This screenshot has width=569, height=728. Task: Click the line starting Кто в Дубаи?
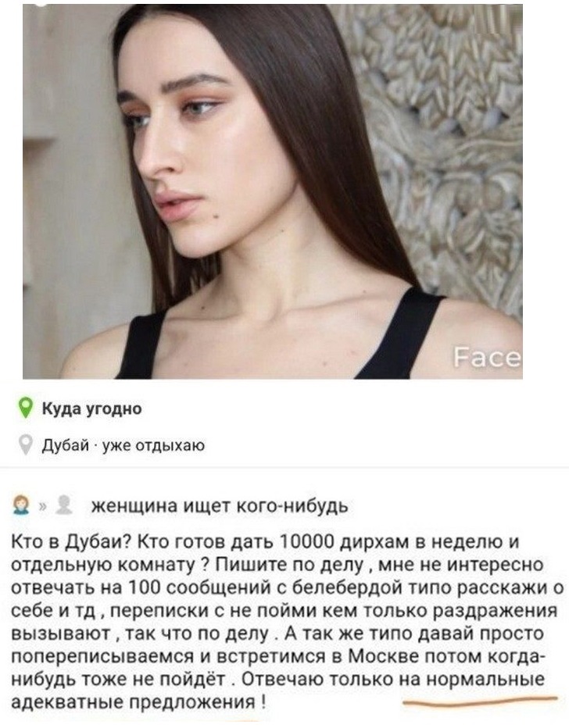[265, 542]
